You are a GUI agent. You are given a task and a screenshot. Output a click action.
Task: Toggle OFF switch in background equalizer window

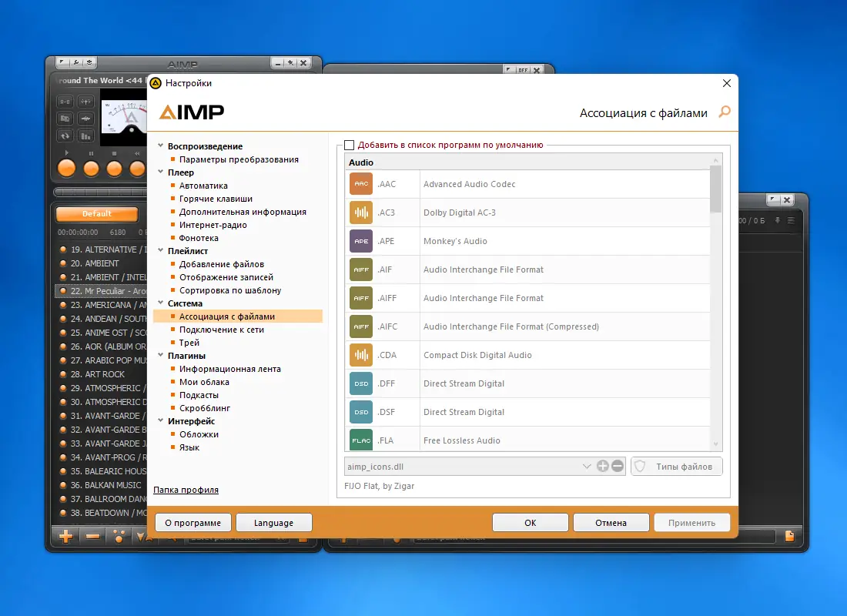coord(522,70)
